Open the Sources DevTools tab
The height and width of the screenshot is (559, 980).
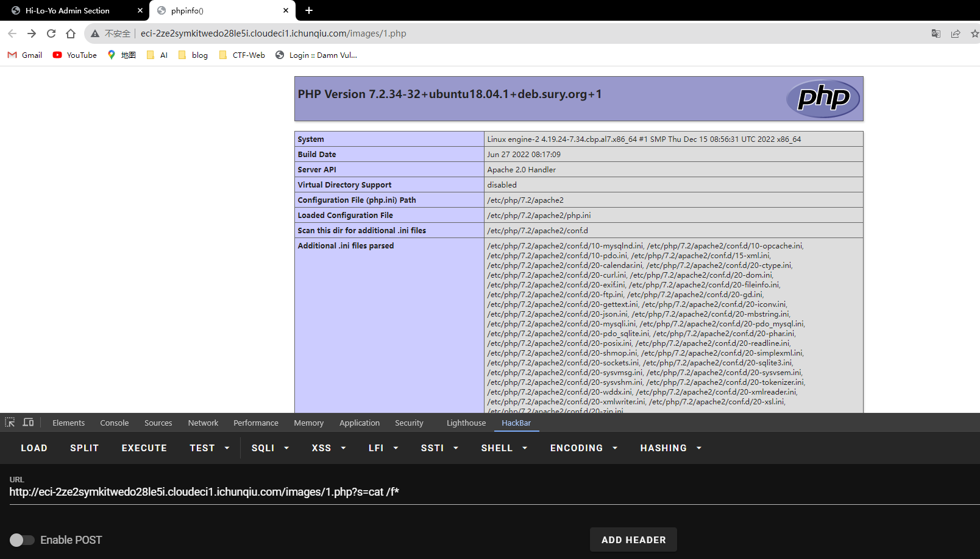coord(158,423)
